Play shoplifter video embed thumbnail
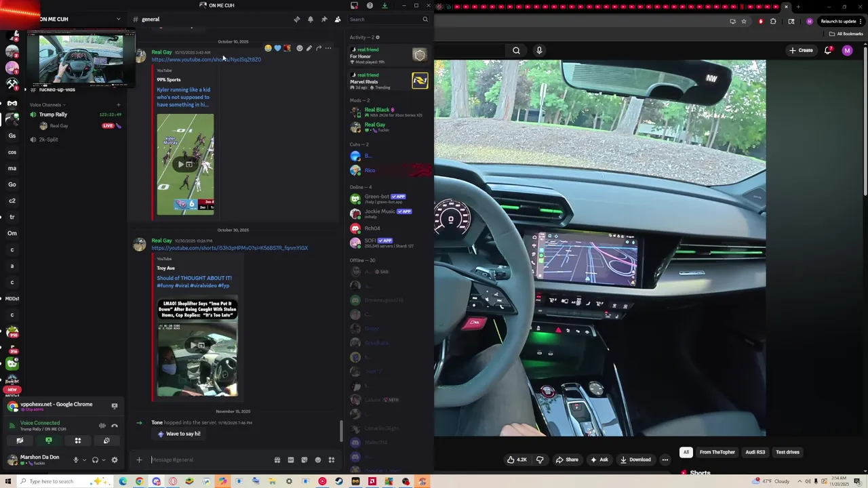Viewport: 868px width, 488px height. pos(197,346)
